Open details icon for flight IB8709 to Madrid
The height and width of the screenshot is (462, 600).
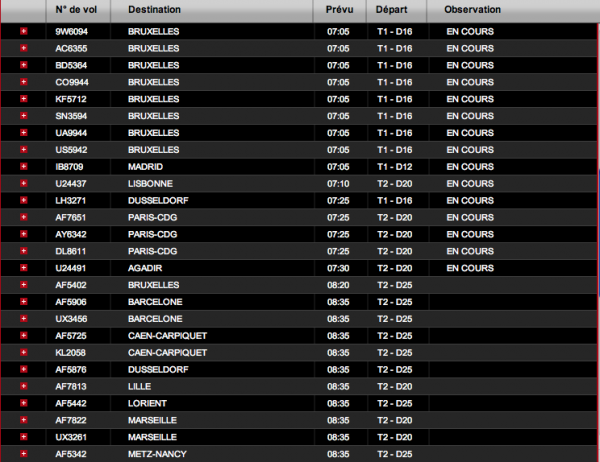click(24, 166)
